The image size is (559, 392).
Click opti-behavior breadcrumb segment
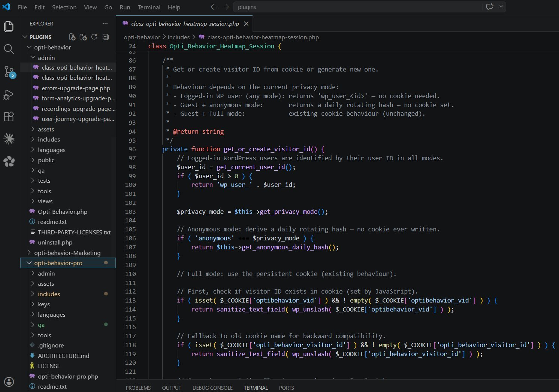(x=142, y=37)
